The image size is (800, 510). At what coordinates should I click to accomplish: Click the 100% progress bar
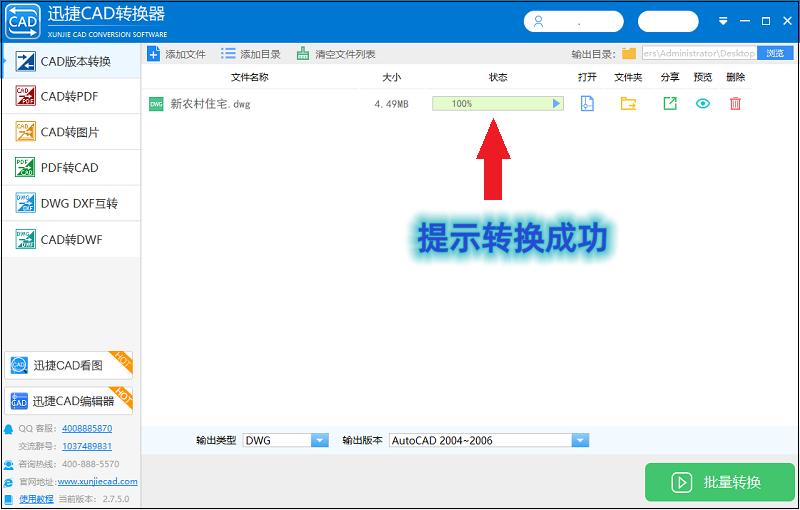[498, 104]
